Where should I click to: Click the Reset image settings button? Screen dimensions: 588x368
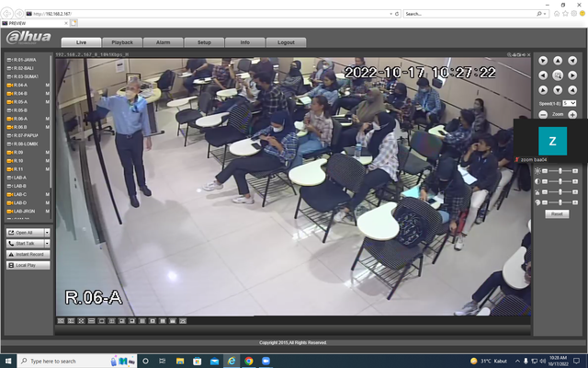[x=557, y=214]
